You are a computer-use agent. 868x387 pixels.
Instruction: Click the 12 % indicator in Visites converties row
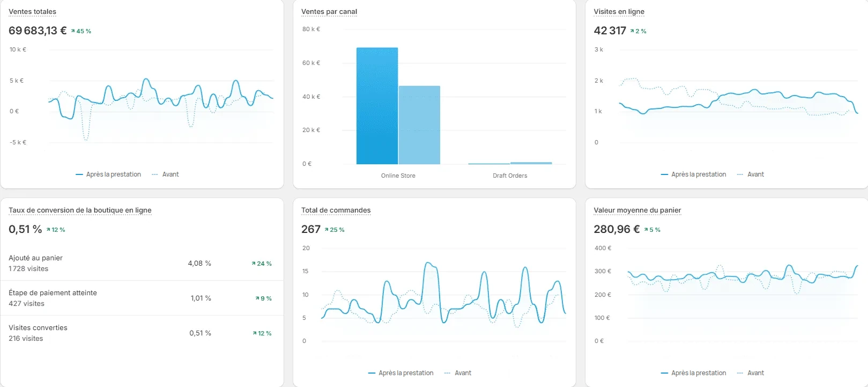262,333
